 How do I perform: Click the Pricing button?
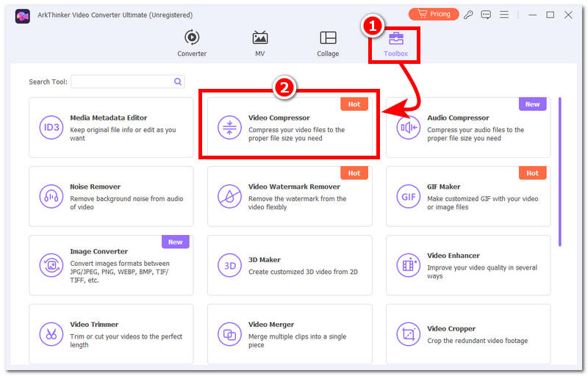click(x=434, y=14)
